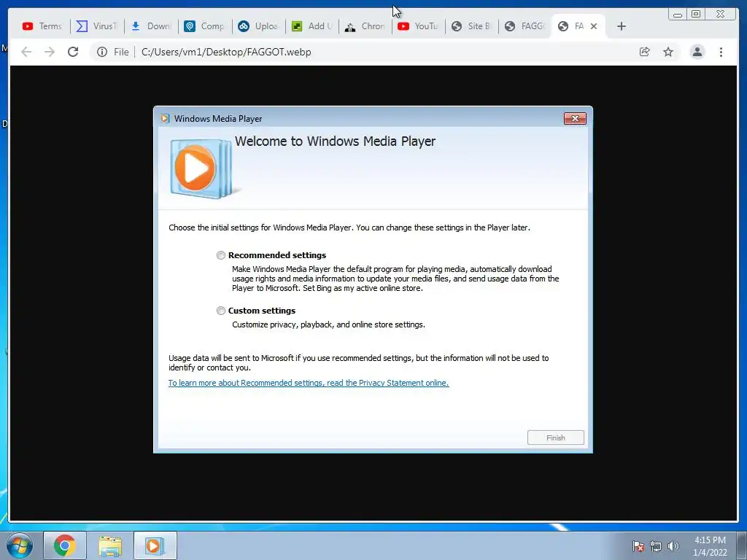Open a new tab with plus button
This screenshot has width=747, height=560.
tap(622, 26)
